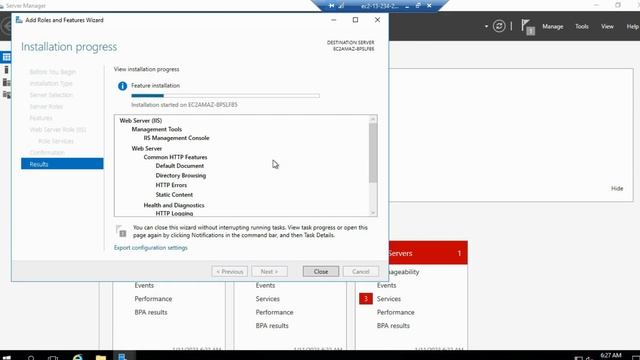Screen dimensions: 640x360
Task: Click the Add Roles and Features Wizard title icon
Action: 19,20
